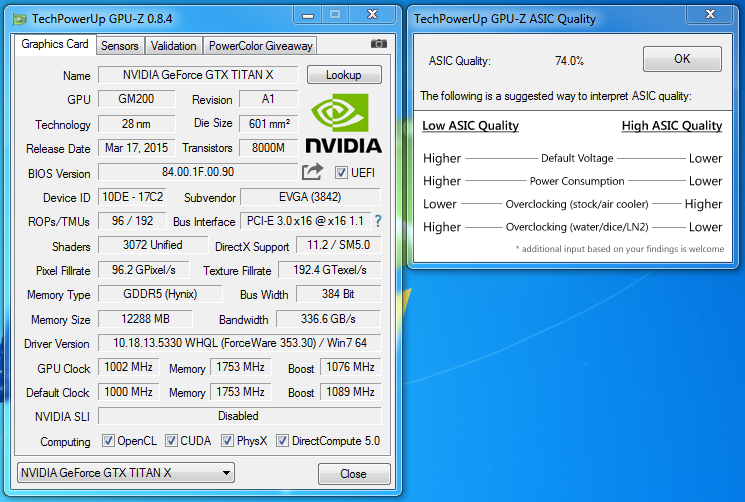Click the Memory Type value GDDR5 (Hynix)
The image size is (745, 502).
point(160,294)
